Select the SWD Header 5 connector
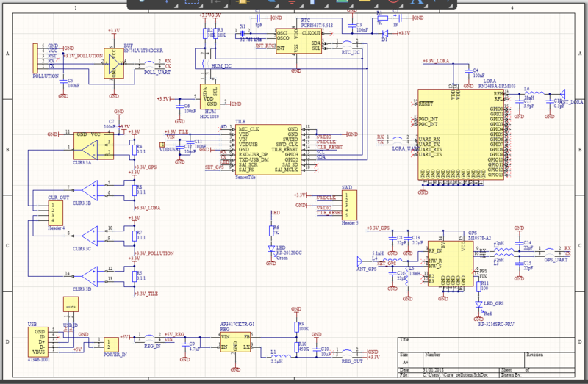588x384 pixels. (348, 206)
